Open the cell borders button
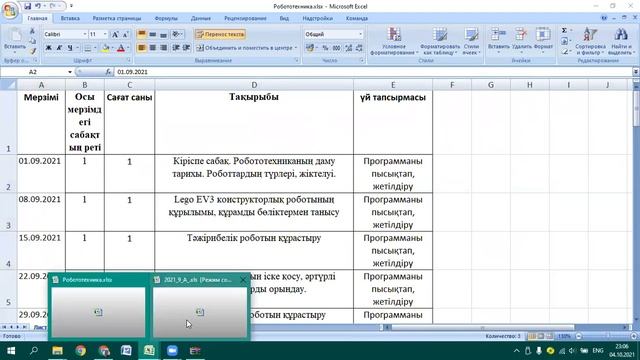The height and width of the screenshot is (360, 640). click(87, 48)
